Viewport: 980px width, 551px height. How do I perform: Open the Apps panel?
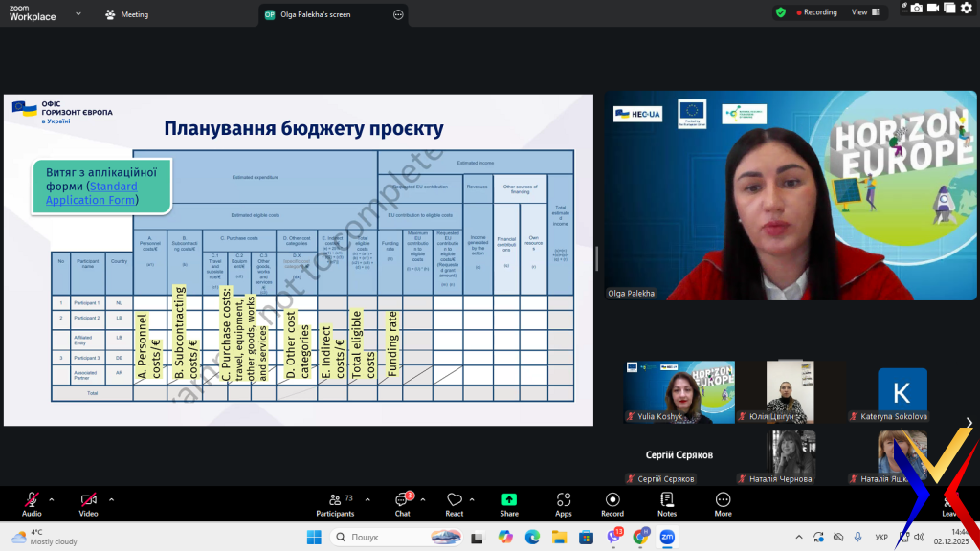click(x=564, y=504)
